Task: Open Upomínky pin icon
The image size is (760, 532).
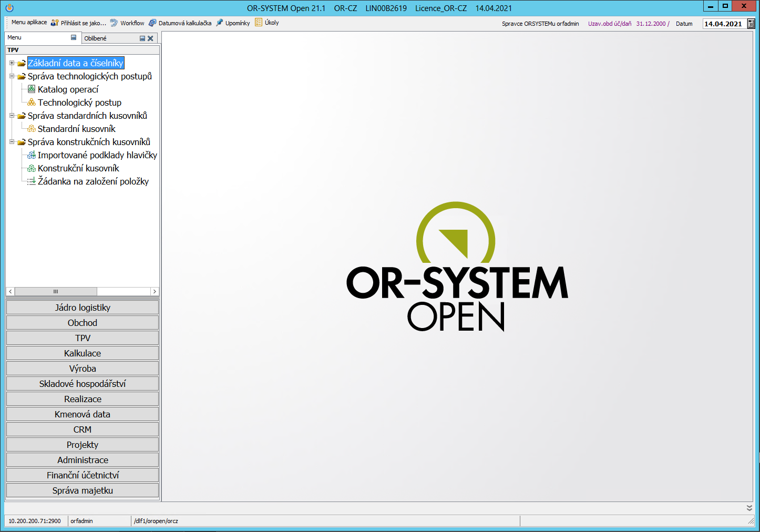Action: tap(220, 23)
